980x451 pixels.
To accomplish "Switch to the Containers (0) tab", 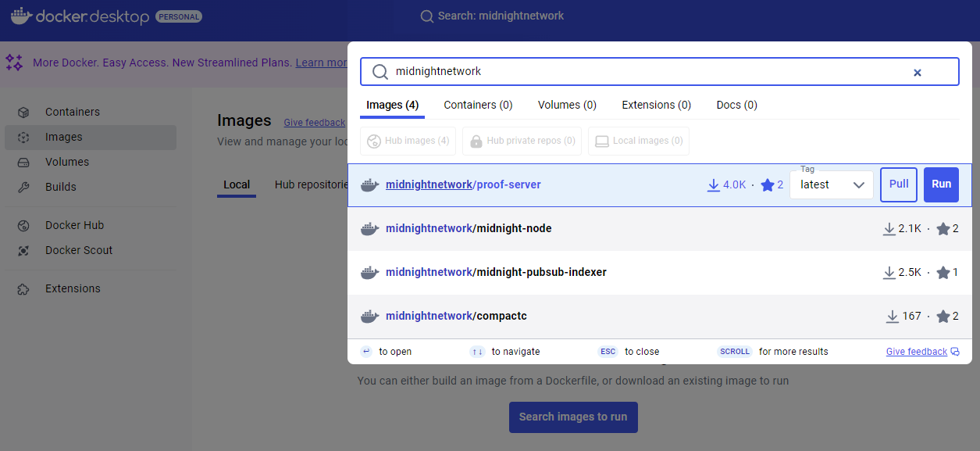I will pos(478,105).
